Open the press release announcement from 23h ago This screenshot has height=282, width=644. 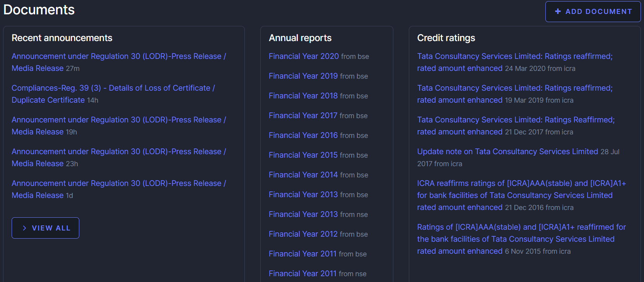pyautogui.click(x=119, y=157)
